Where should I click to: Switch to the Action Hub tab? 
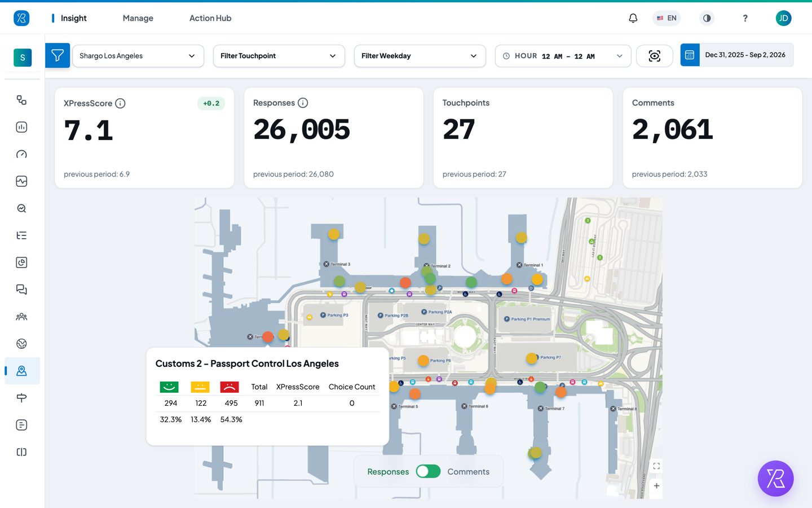(210, 18)
